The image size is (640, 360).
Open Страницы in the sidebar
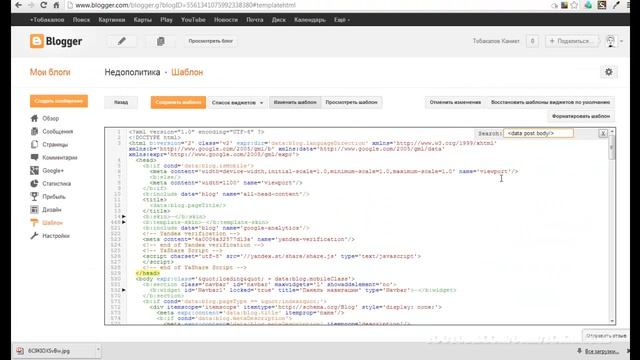pos(55,144)
